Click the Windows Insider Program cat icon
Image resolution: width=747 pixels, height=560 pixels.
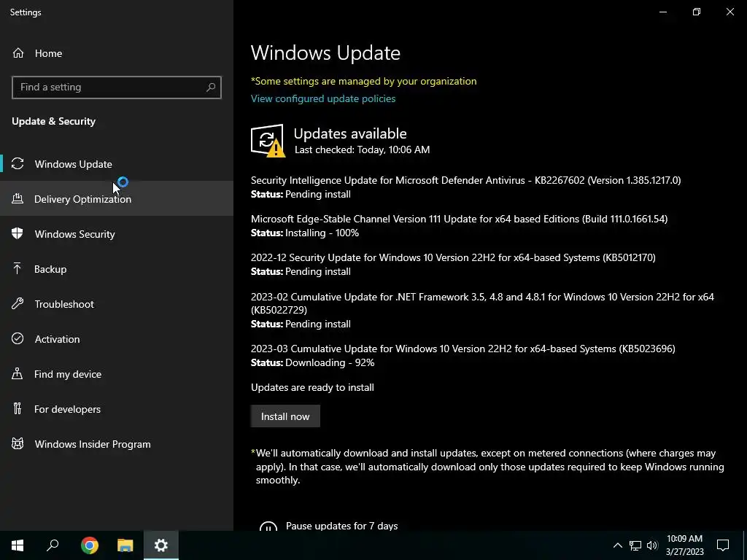pyautogui.click(x=18, y=444)
